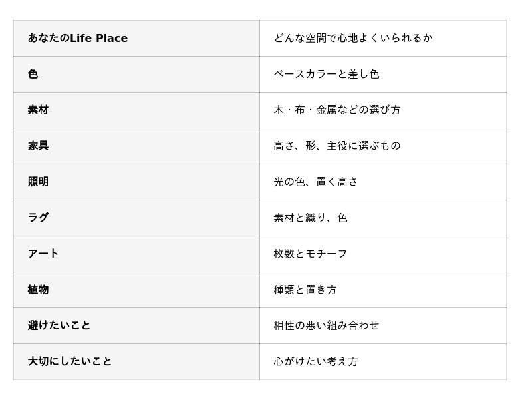
Task: Select the 種類と置き方 cell
Action: click(383, 290)
